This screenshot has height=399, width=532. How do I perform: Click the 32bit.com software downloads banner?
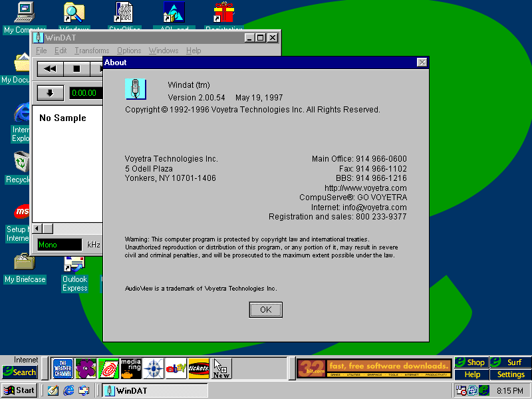coord(374,368)
